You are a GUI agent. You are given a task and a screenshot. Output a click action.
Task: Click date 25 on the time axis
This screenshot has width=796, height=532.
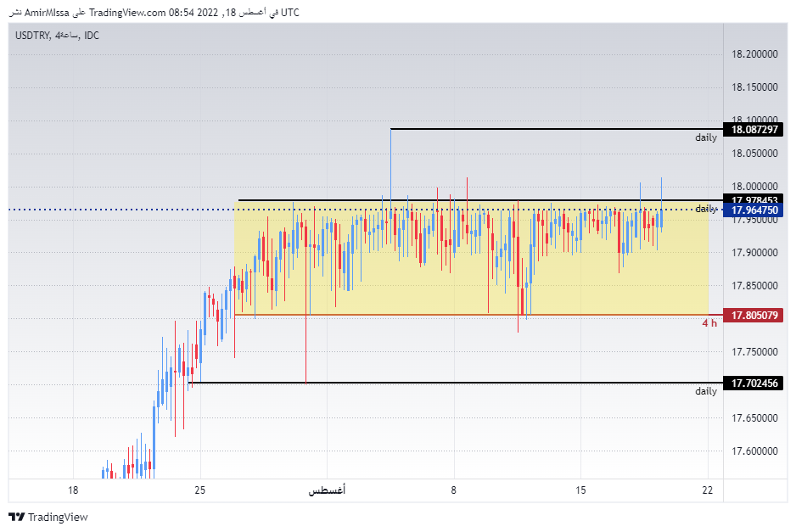tap(200, 490)
